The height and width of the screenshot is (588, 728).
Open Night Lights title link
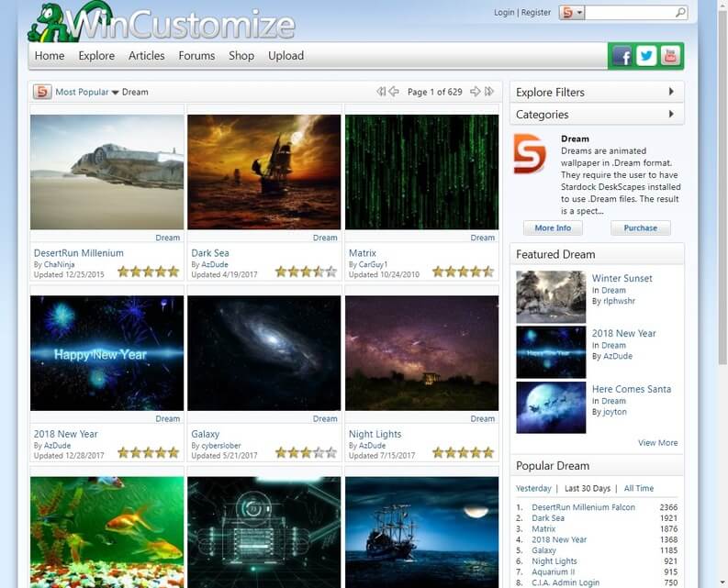pos(375,434)
